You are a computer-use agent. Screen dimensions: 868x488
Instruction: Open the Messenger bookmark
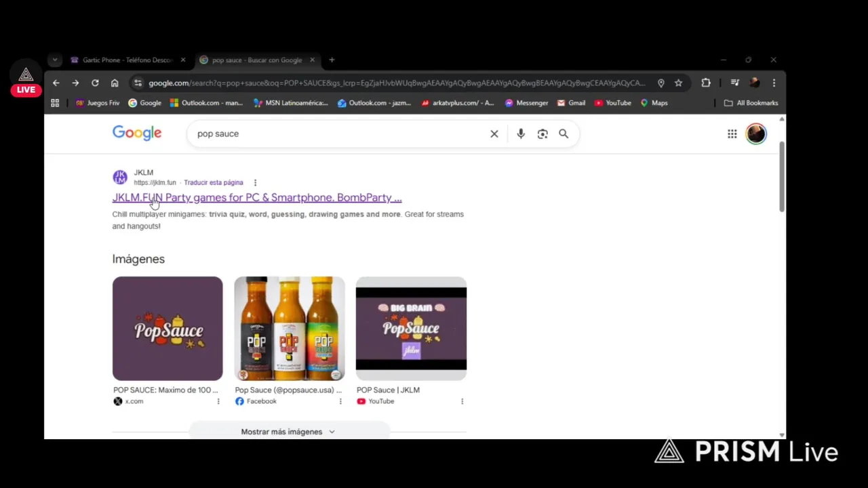click(526, 103)
